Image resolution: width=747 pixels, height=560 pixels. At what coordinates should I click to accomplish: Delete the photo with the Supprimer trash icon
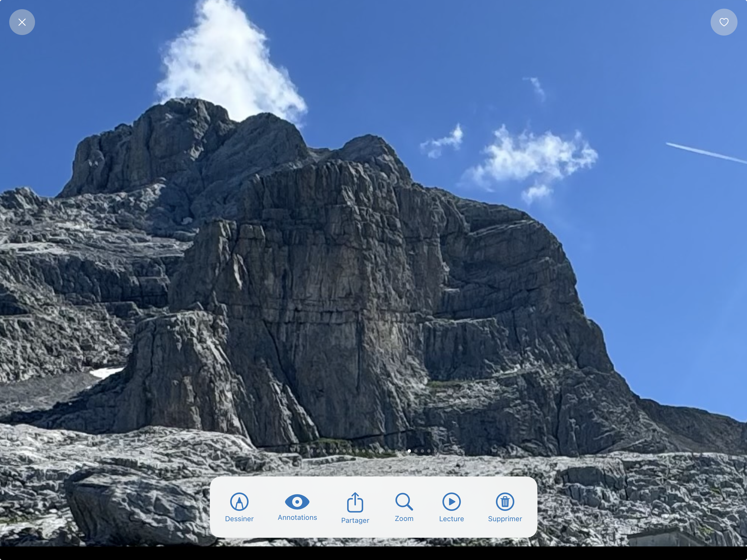(x=505, y=502)
